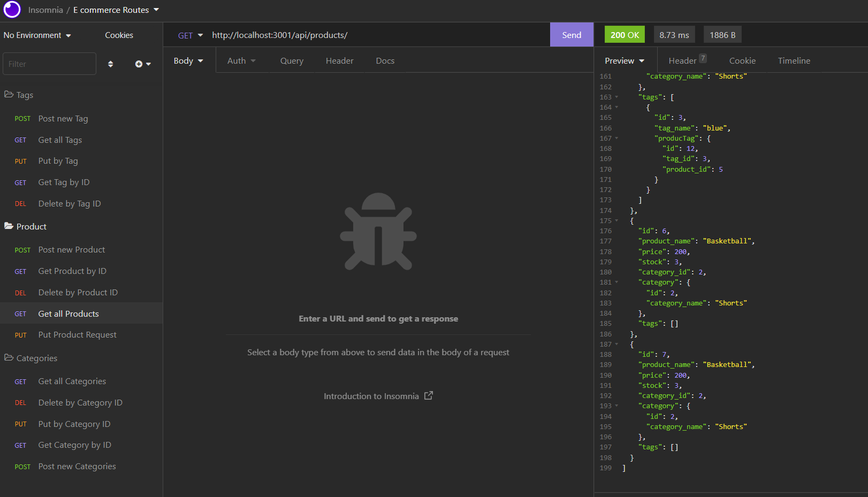Collapse JSON object at line 175

click(616, 221)
